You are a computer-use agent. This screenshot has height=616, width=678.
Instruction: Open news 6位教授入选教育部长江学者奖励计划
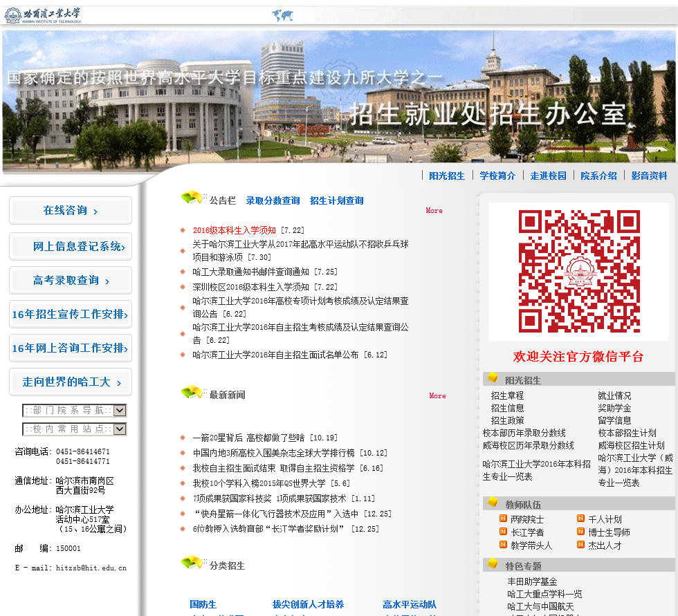pyautogui.click(x=268, y=529)
